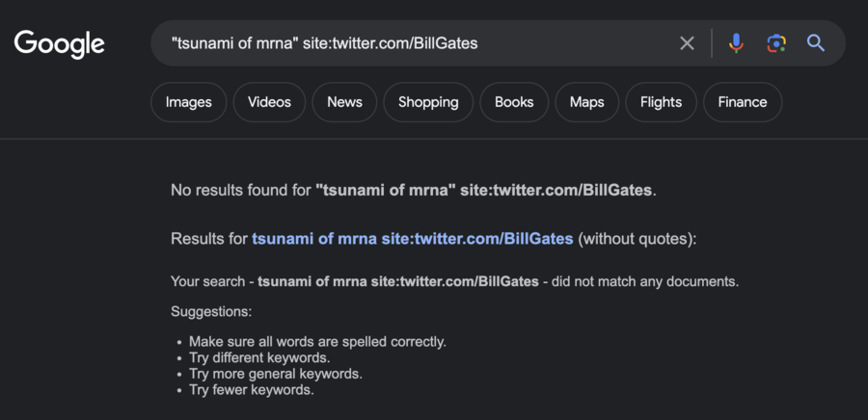Choose the Finance filter chip
868x420 pixels.
click(743, 102)
